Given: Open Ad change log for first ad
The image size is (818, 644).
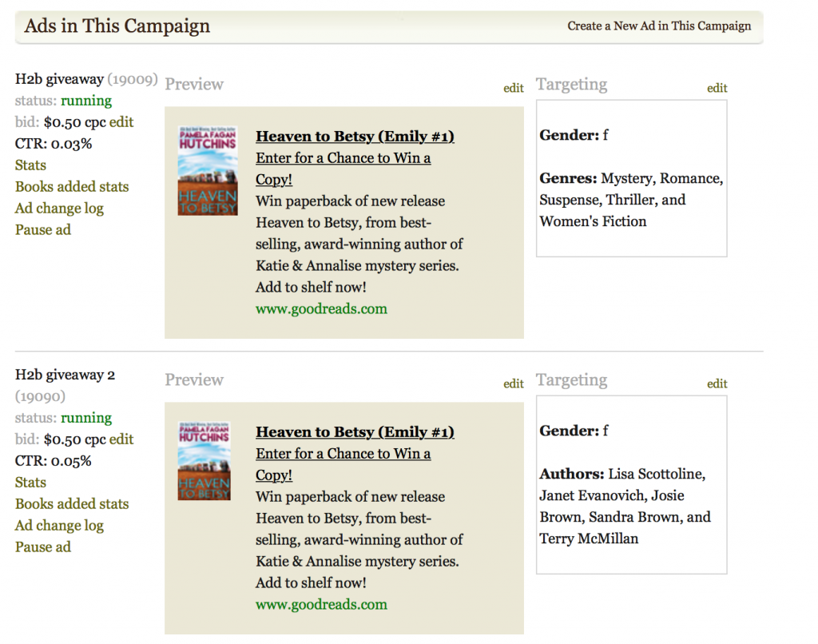Looking at the screenshot, I should click(59, 209).
